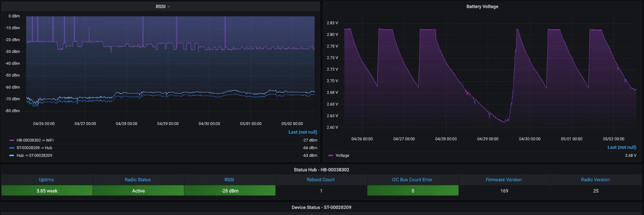Viewport: 644px width, 215px height.
Task: Click the 04/28 00:00 label on RSSI chart
Action: (127, 123)
